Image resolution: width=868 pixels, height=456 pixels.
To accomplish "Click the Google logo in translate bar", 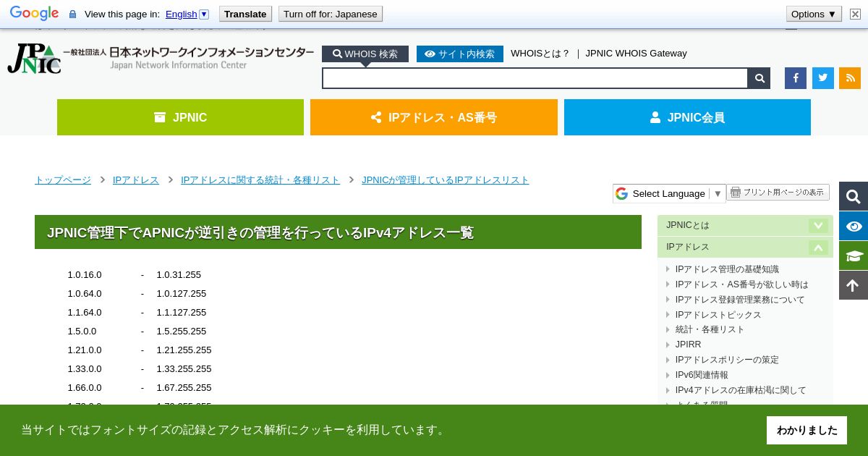I will 34,14.
